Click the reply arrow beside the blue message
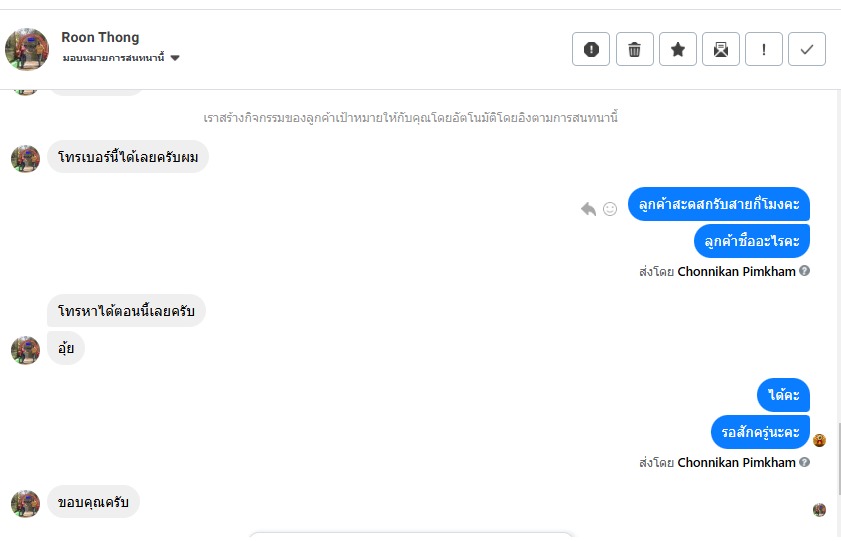The height and width of the screenshot is (541, 841). pos(588,208)
